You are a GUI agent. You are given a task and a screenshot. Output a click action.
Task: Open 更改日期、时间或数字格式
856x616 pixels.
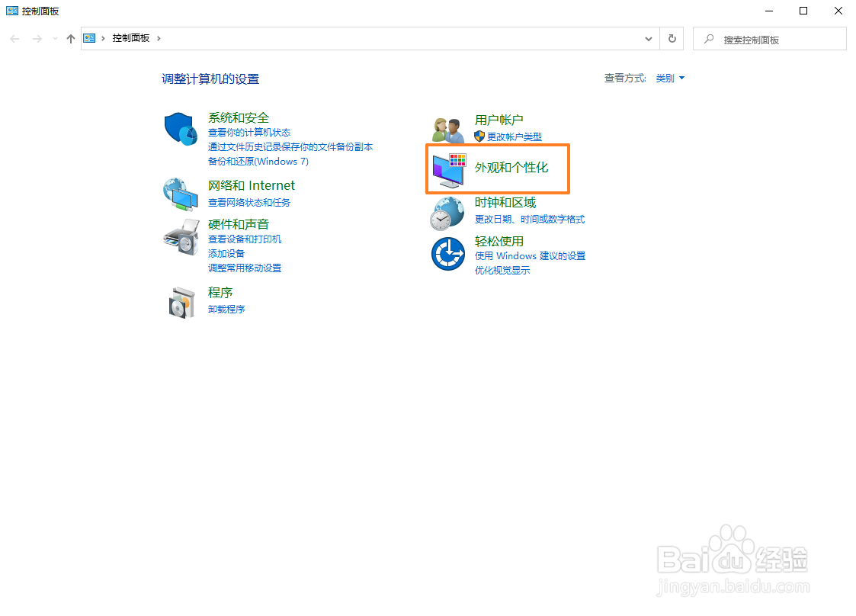(x=529, y=220)
